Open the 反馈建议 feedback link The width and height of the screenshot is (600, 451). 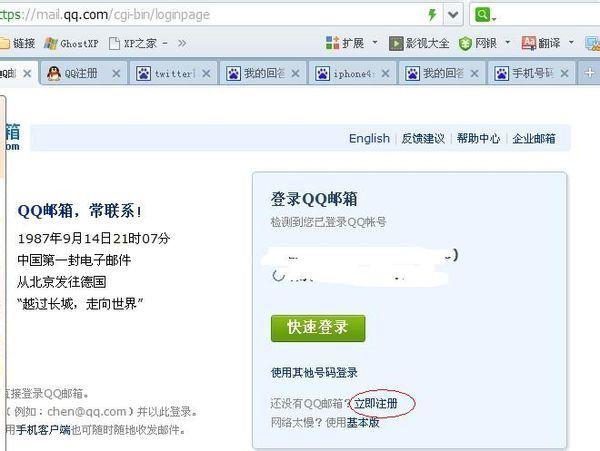pyautogui.click(x=423, y=138)
